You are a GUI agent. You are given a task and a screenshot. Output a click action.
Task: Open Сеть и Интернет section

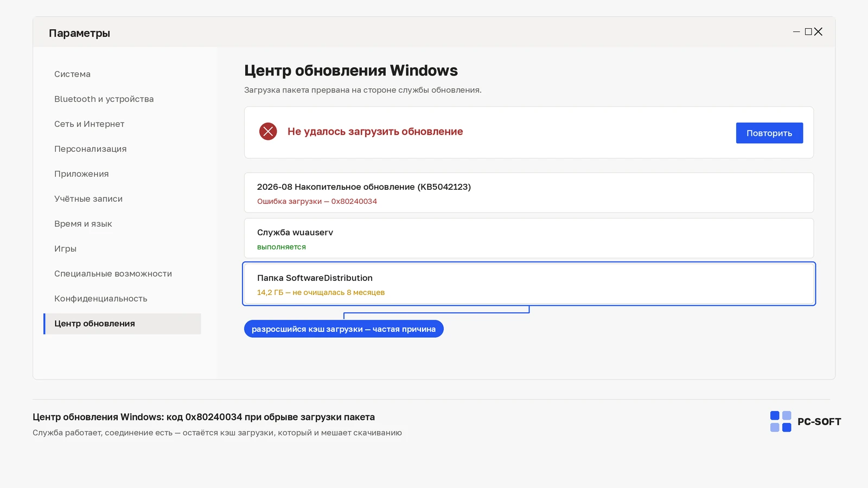[x=89, y=124]
